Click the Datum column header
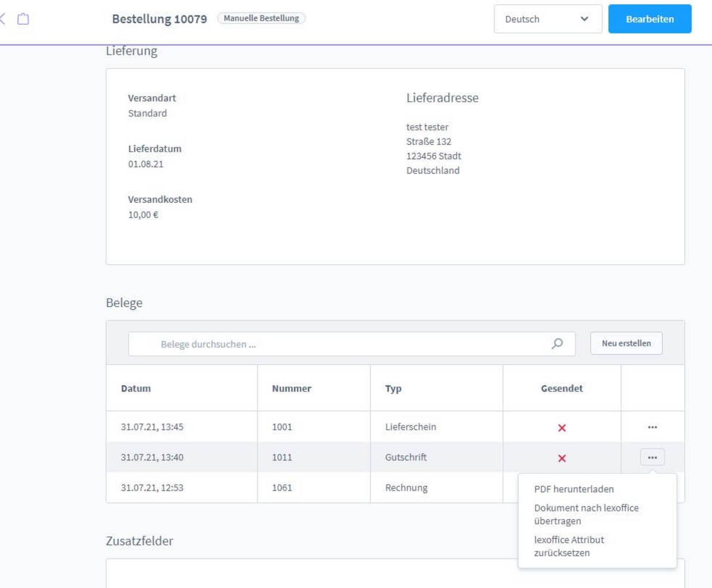Image resolution: width=712 pixels, height=588 pixels. click(x=136, y=389)
